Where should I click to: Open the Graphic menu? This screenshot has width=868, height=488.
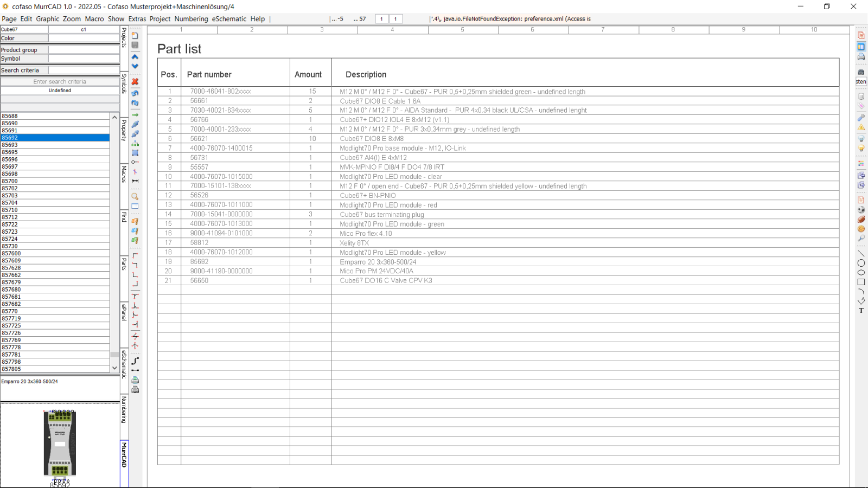pos(48,19)
